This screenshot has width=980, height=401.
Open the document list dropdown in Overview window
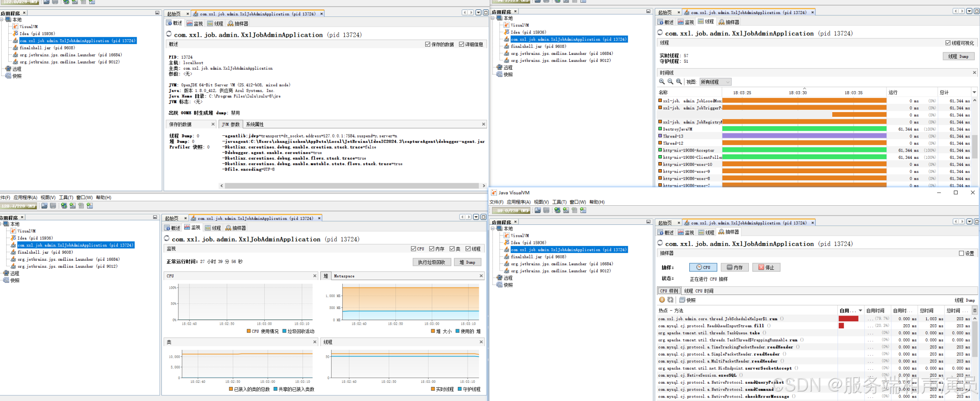pyautogui.click(x=478, y=13)
